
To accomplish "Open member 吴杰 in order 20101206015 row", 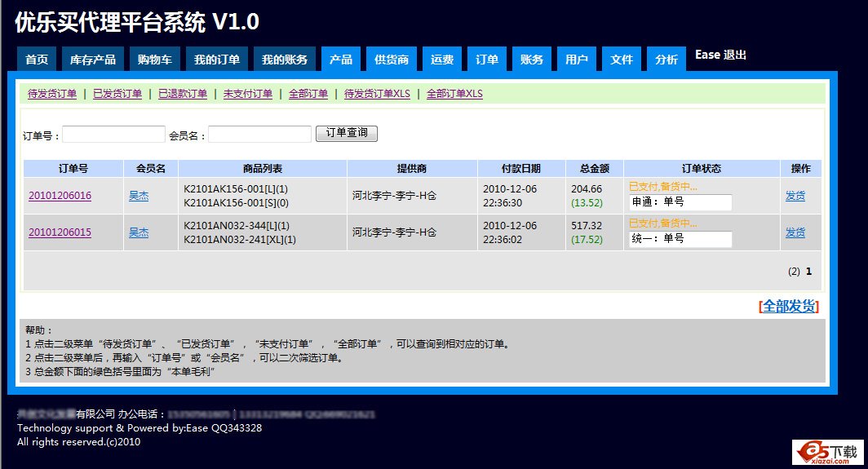I will (139, 232).
